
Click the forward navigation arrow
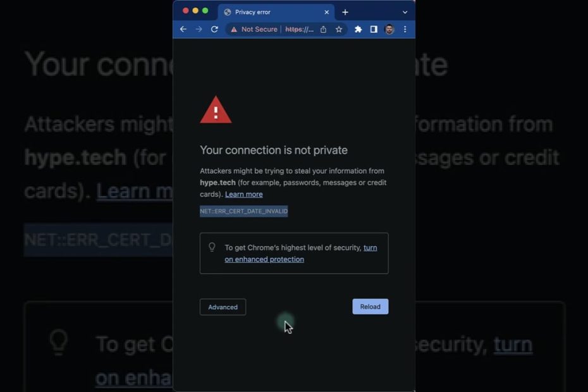199,29
